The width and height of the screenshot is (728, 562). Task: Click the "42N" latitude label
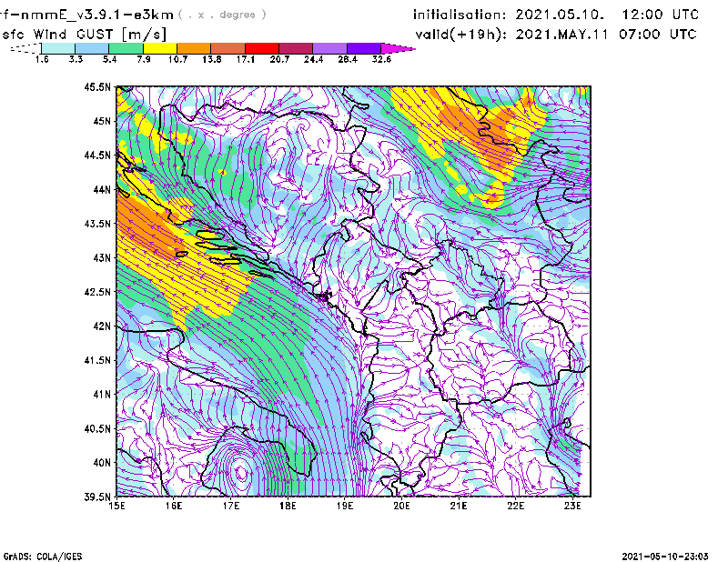[x=102, y=326]
